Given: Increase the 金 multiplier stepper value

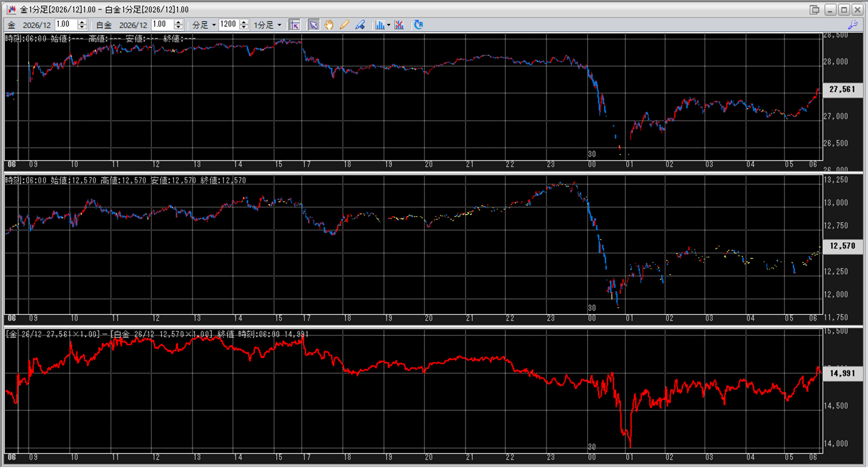Looking at the screenshot, I should pyautogui.click(x=82, y=22).
